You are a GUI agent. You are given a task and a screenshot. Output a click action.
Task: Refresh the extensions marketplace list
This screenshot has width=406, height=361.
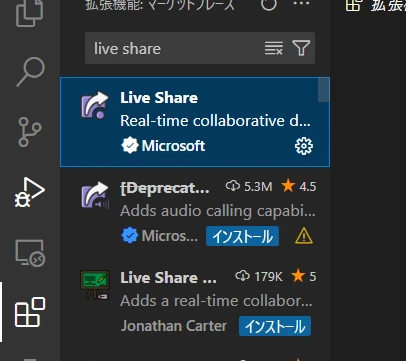coord(269,5)
